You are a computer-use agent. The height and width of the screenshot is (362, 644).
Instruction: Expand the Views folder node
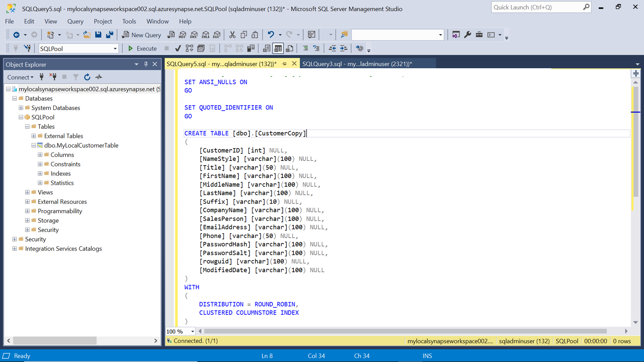click(27, 192)
